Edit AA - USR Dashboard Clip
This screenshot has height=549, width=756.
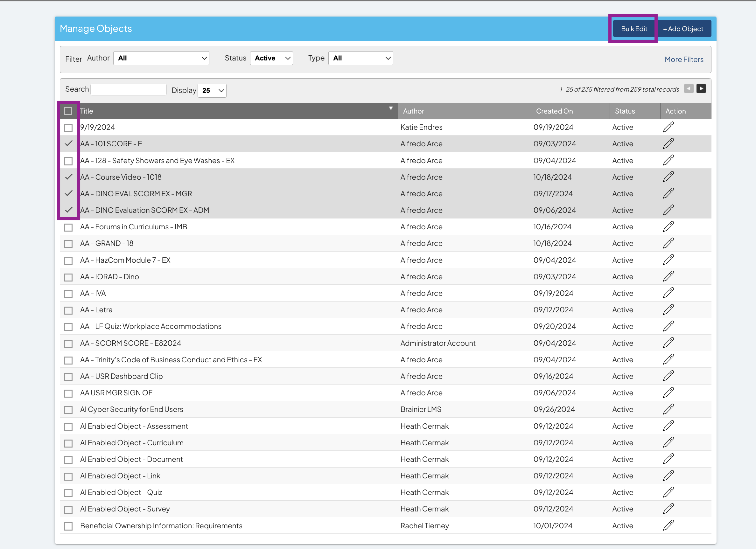[668, 376]
